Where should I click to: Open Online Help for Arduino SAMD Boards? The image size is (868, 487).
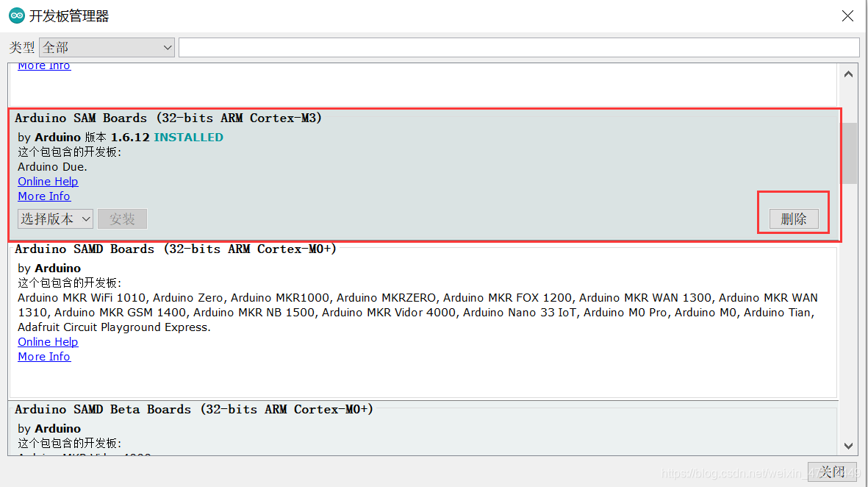click(48, 342)
